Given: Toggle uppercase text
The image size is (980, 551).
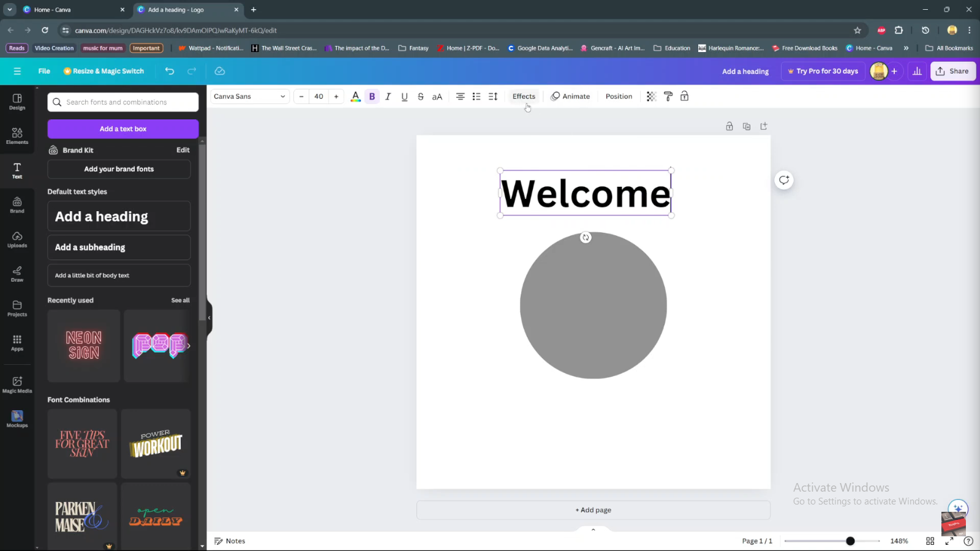Looking at the screenshot, I should point(437,96).
